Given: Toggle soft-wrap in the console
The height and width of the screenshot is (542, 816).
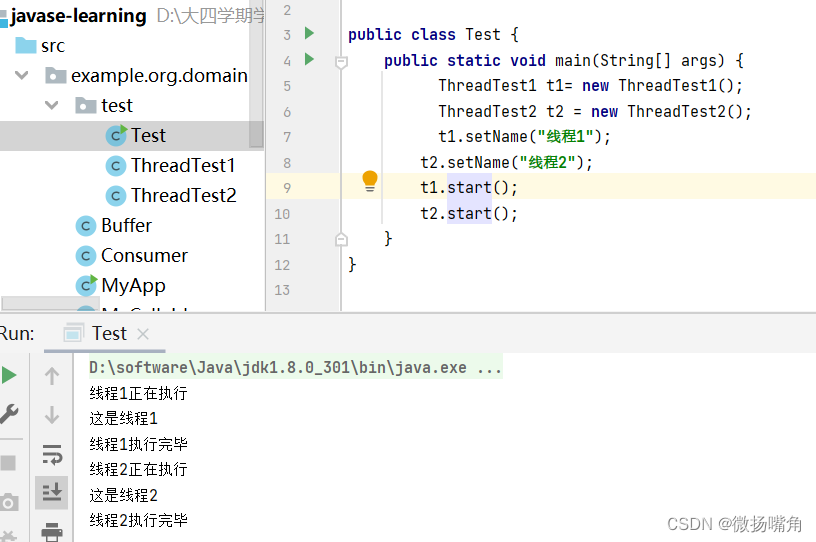Looking at the screenshot, I should (52, 455).
